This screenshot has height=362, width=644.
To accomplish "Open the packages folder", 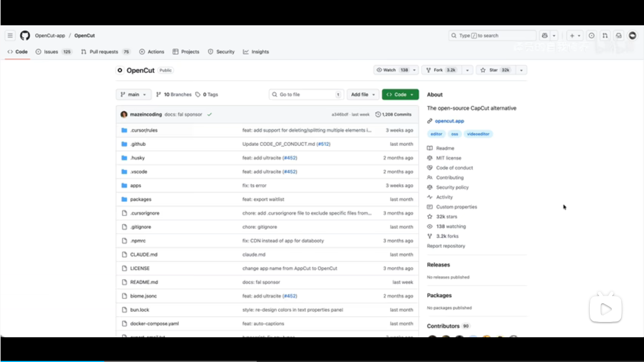I will pos(140,200).
